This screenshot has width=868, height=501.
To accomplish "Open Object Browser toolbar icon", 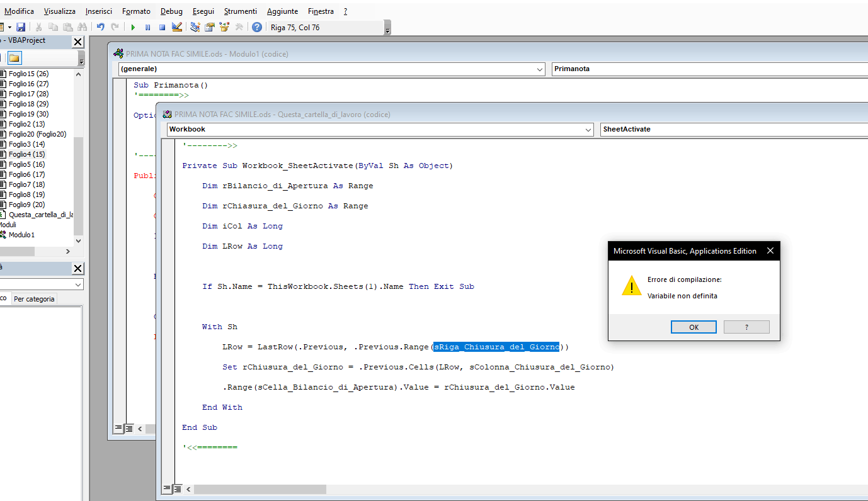I will pos(224,27).
